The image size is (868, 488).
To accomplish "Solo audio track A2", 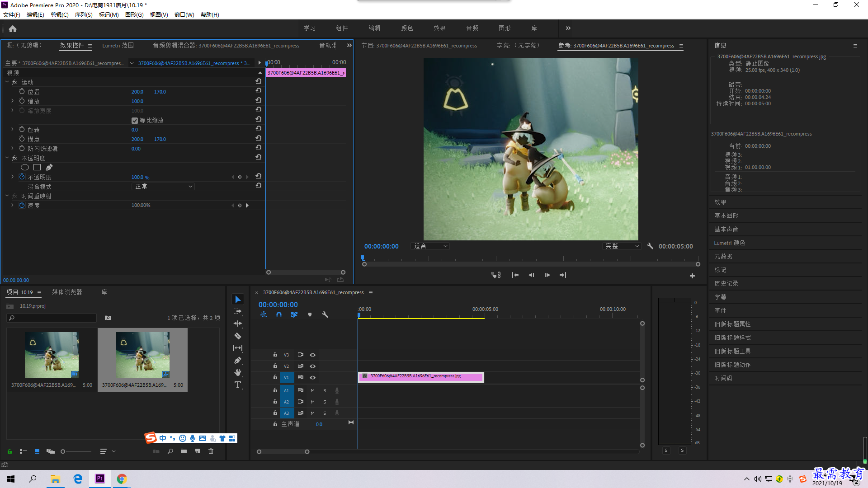I will 325,402.
